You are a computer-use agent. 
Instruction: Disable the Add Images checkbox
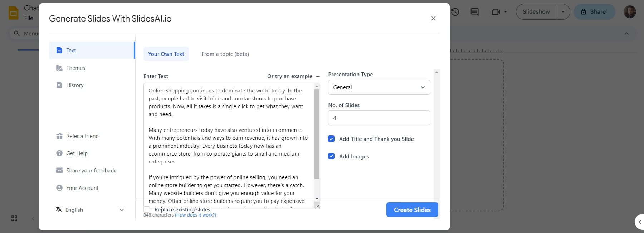(x=331, y=156)
